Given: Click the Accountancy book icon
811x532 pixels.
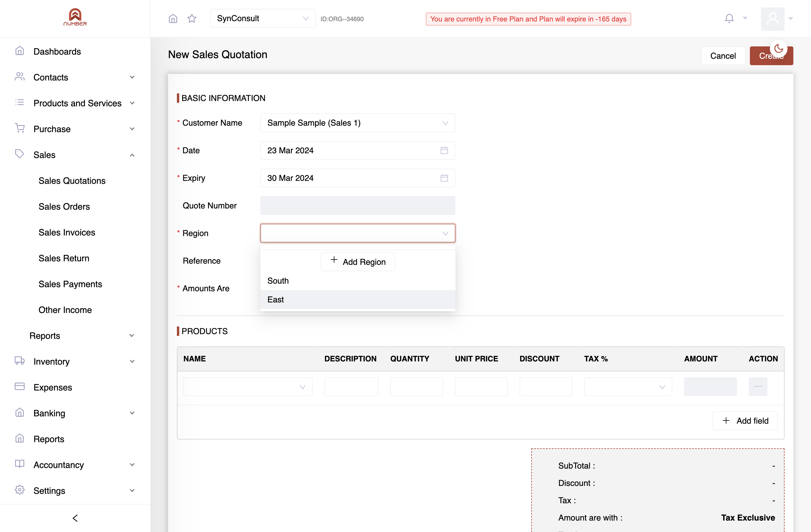Looking at the screenshot, I should click(20, 464).
